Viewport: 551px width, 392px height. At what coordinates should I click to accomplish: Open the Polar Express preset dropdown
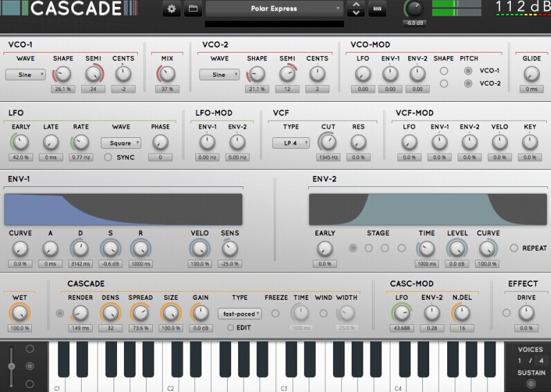click(275, 9)
